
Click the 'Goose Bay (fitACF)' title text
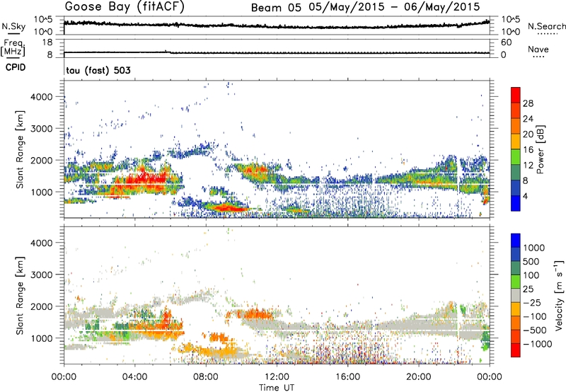pyautogui.click(x=125, y=6)
